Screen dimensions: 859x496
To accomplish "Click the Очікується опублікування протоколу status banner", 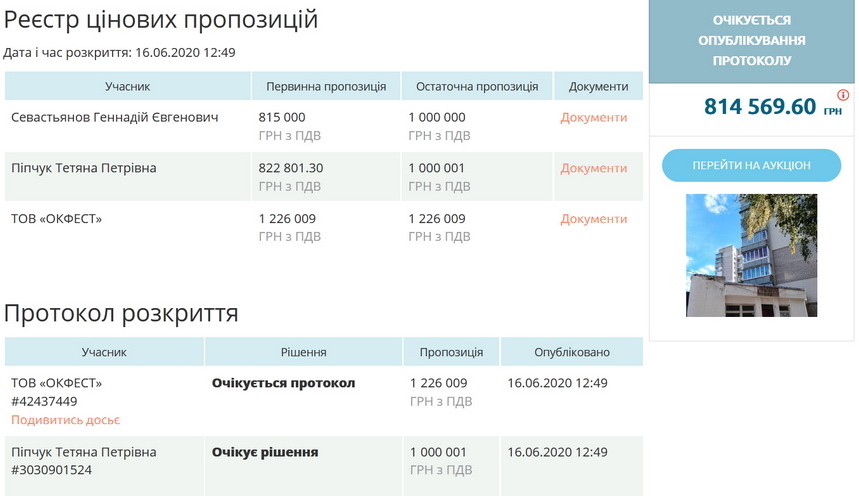I will [751, 40].
